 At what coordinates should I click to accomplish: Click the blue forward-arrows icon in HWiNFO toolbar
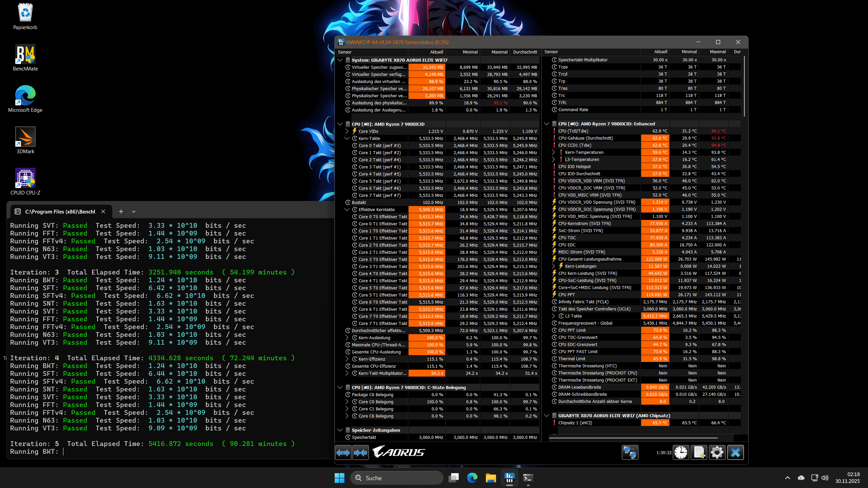point(360,452)
